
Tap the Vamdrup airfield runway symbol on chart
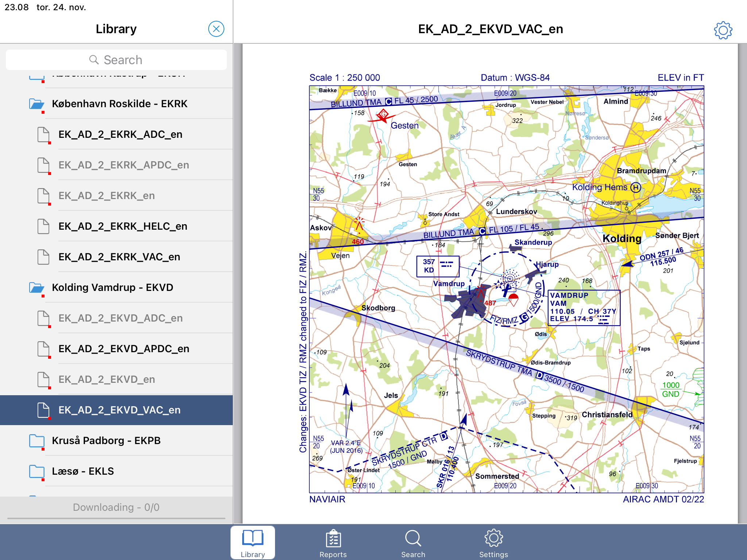click(x=506, y=290)
